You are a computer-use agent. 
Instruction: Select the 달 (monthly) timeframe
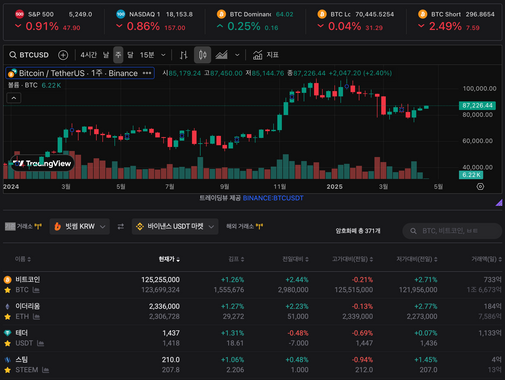pos(130,55)
